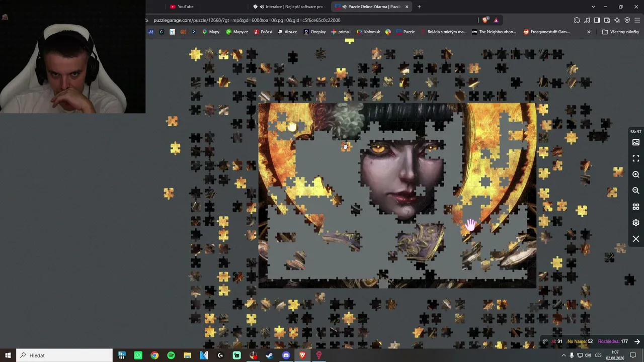
Task: Click the arrow next to player scores
Action: point(637,341)
